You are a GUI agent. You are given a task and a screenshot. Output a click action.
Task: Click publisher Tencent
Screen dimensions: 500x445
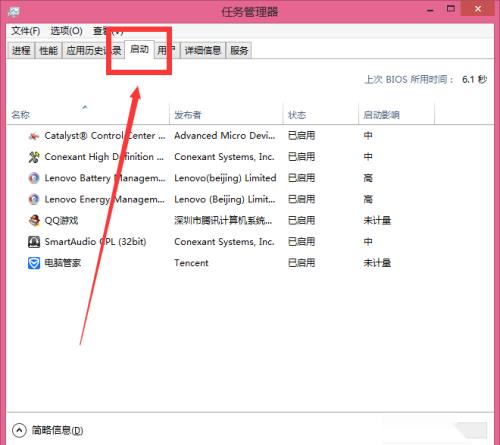(191, 263)
